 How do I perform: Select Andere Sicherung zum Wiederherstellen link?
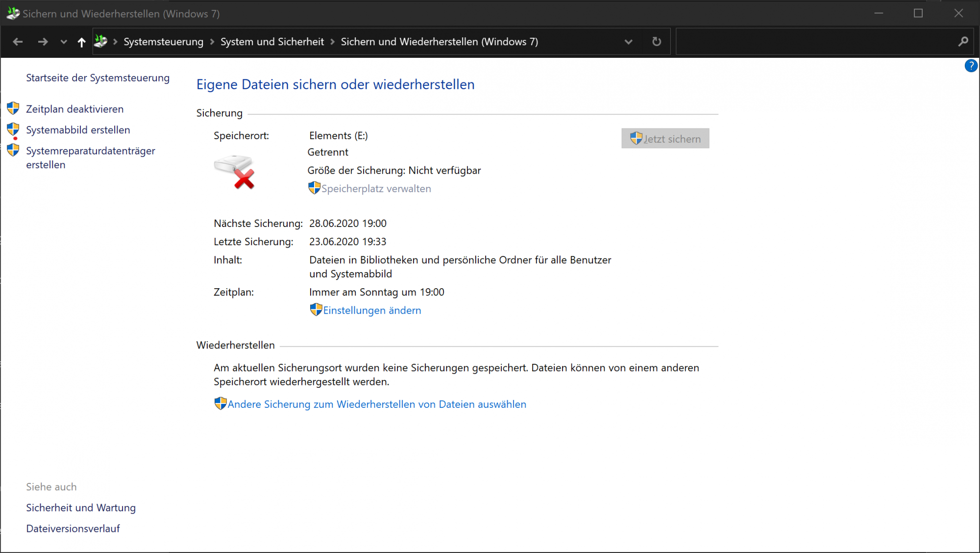(x=376, y=404)
